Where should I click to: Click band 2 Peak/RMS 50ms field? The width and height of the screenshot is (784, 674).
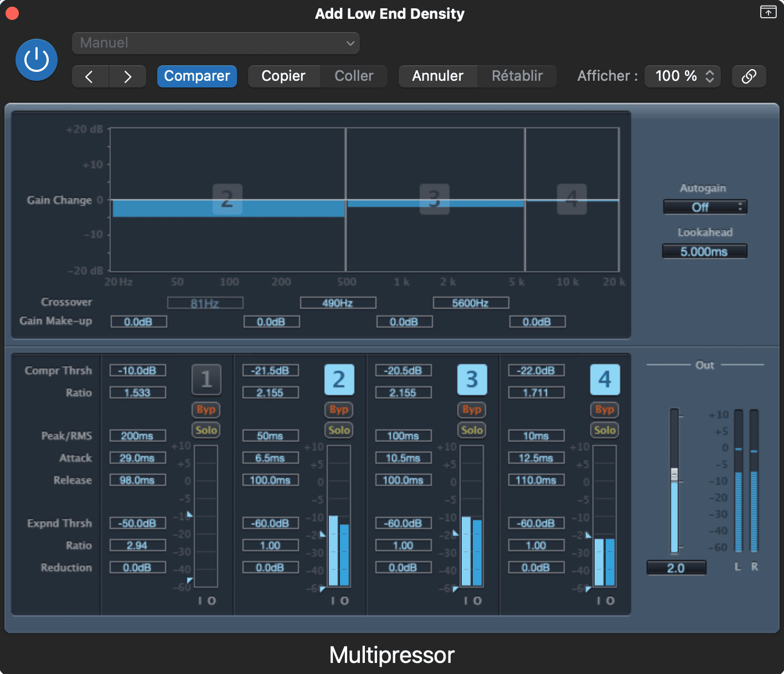270,435
